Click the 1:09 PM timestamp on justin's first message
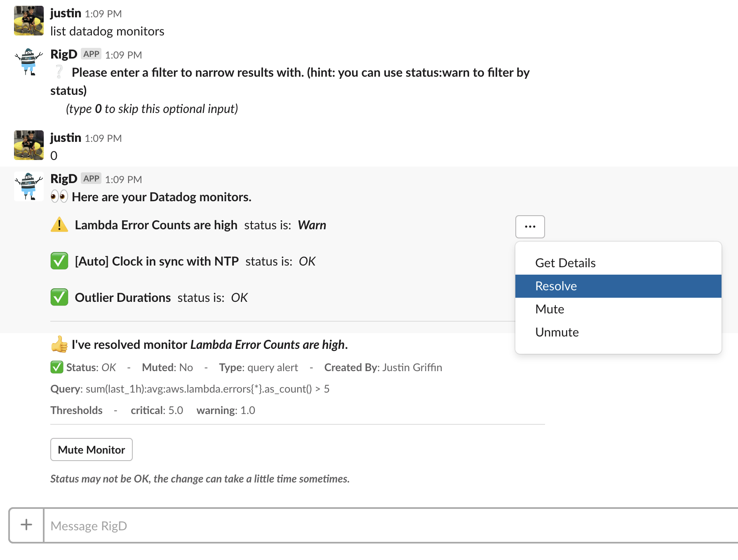 pos(103,14)
